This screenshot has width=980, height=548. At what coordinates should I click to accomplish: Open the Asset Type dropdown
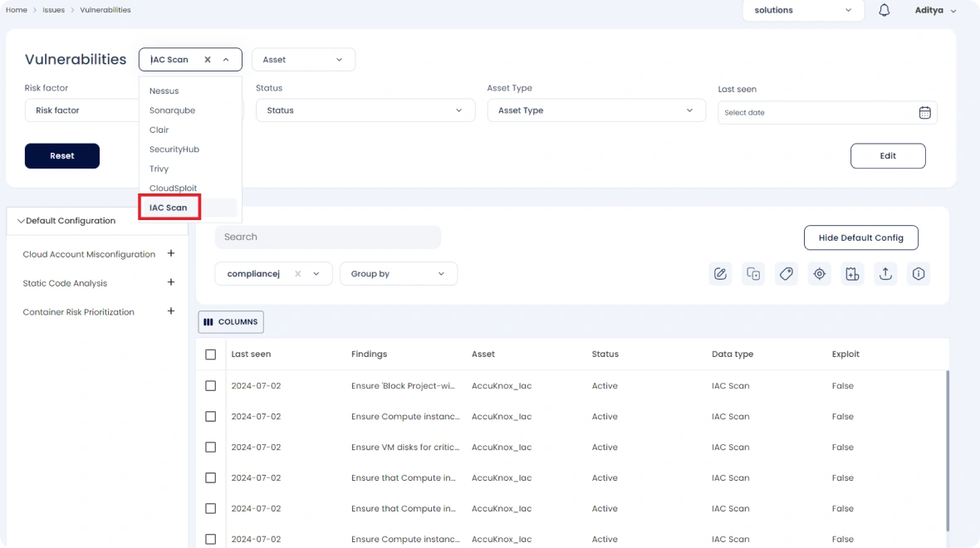click(595, 110)
